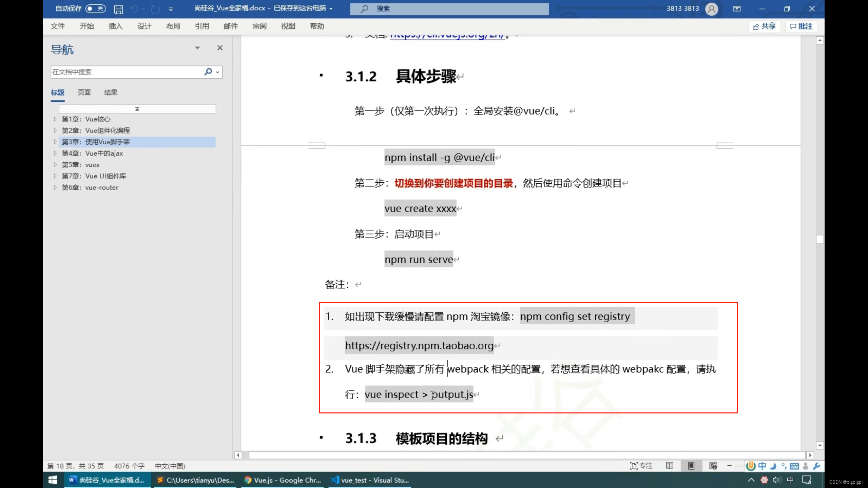Expand 第1章: Vue核心 heading
This screenshot has width=868, height=488.
point(55,119)
